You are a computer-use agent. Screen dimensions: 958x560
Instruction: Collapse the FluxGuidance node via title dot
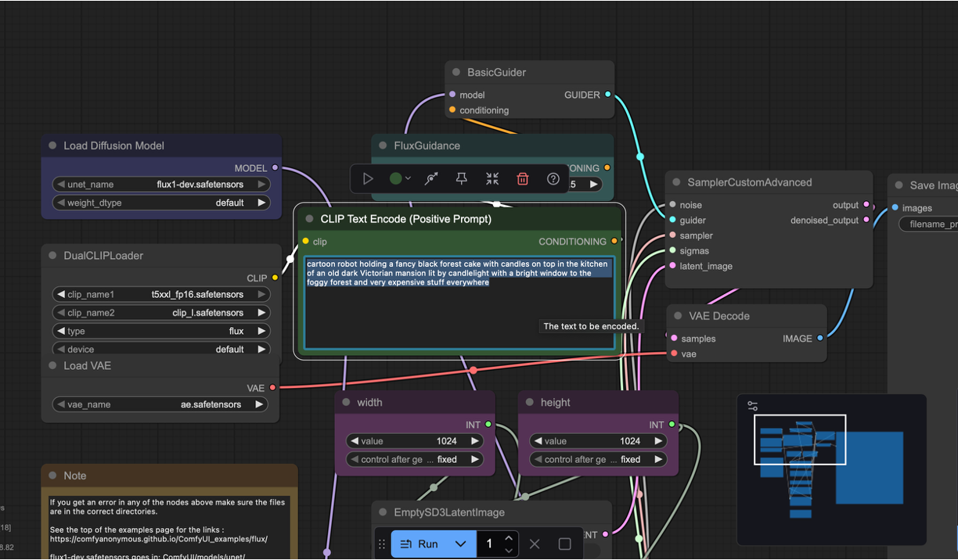point(383,145)
